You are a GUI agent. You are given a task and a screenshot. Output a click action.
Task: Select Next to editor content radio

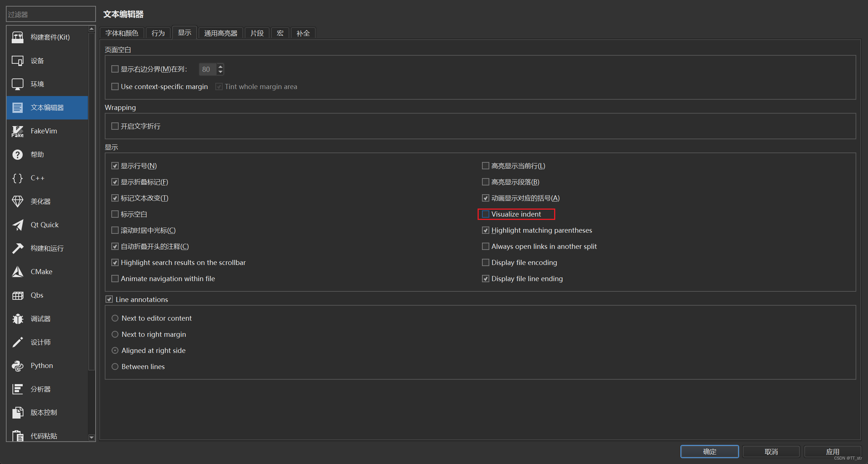[x=115, y=318]
